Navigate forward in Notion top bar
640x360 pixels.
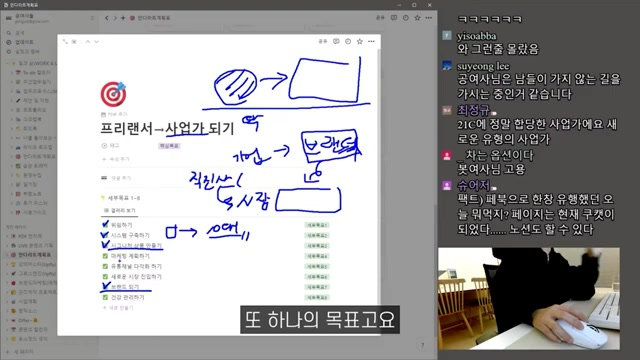[115, 18]
